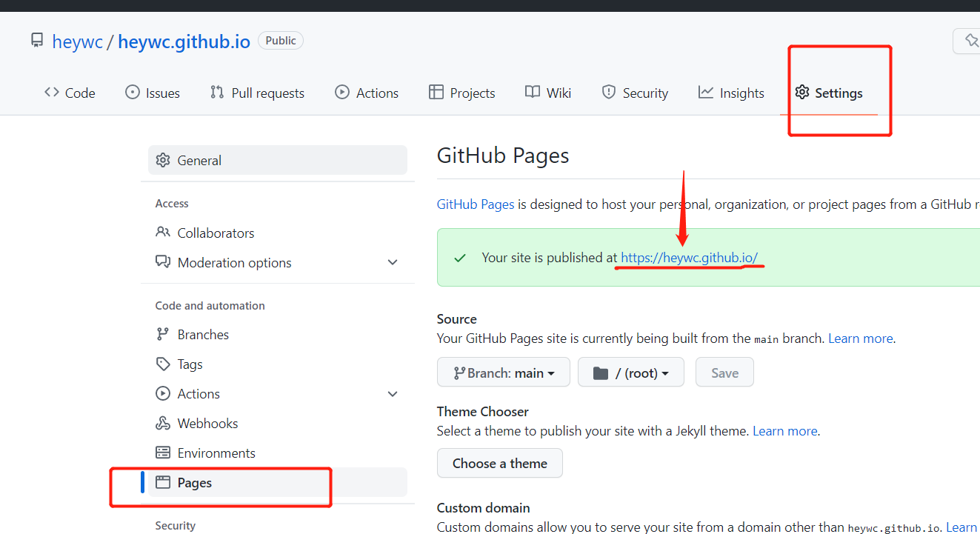Open the Projects tab
Image resolution: width=980 pixels, height=534 pixels.
[x=461, y=93]
